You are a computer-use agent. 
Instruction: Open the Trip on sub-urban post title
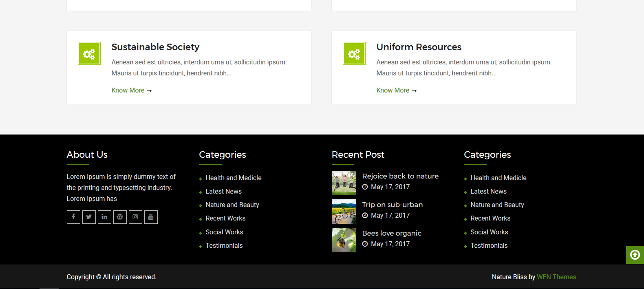pyautogui.click(x=392, y=205)
